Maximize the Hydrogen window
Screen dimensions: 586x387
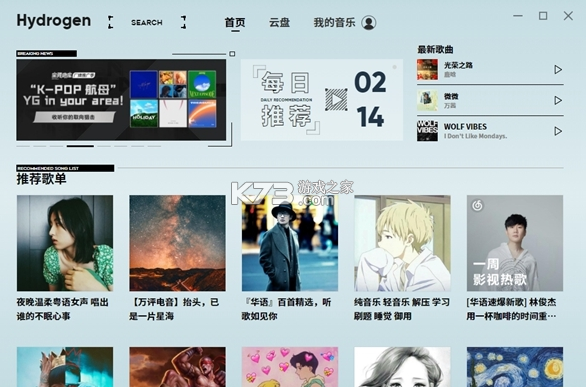click(x=543, y=16)
